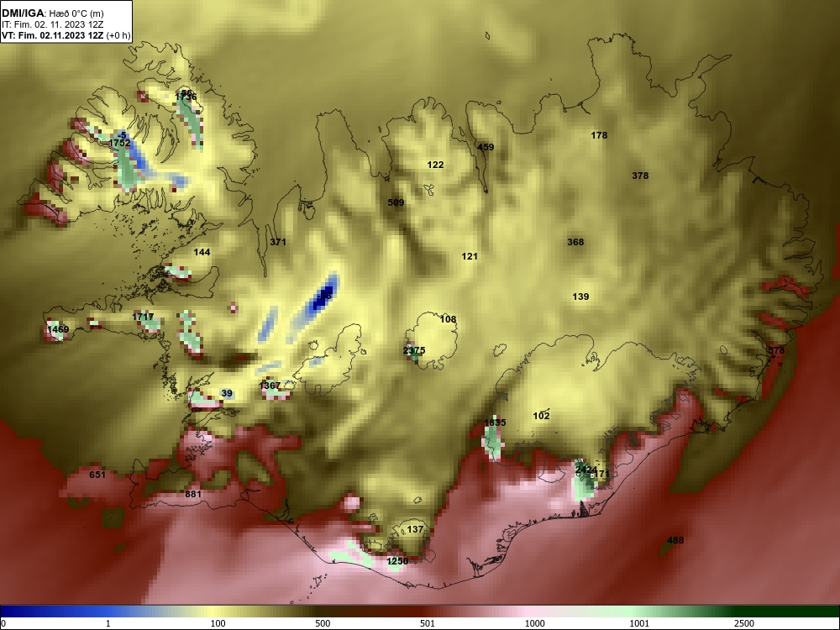The width and height of the screenshot is (840, 630).
Task: Select the 881 map value
Action: click(x=193, y=494)
